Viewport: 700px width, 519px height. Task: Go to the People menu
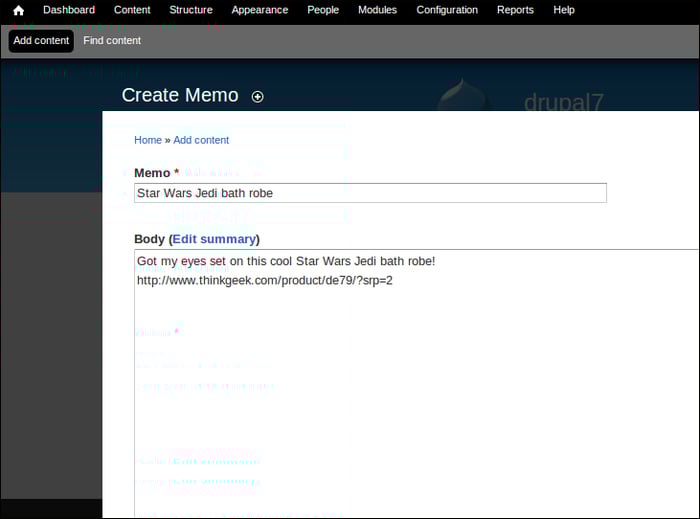323,10
